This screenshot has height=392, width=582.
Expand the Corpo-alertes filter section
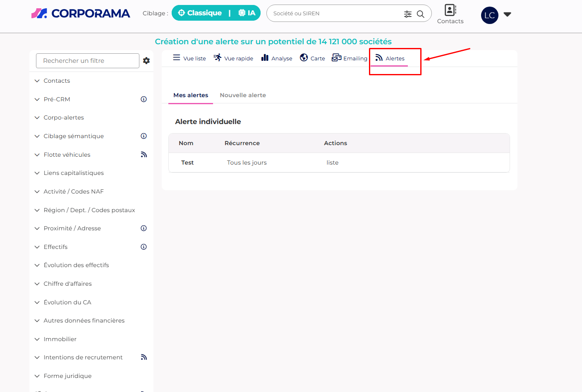pos(64,117)
